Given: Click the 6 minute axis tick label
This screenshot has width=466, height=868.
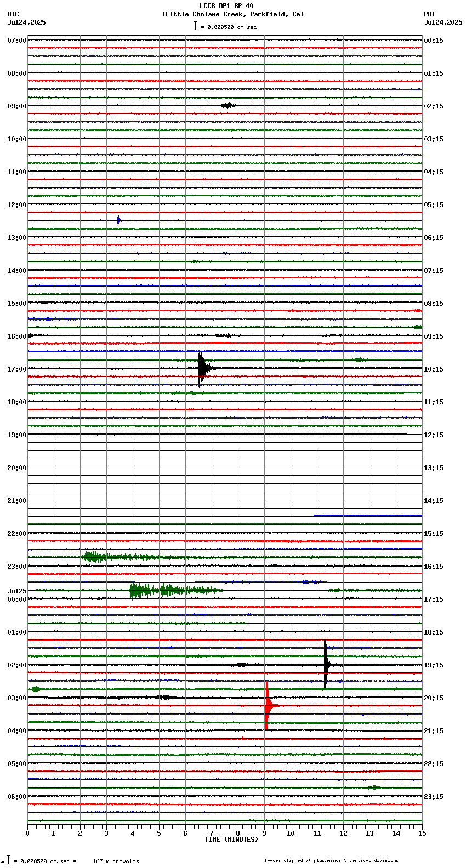Looking at the screenshot, I should click(x=185, y=833).
